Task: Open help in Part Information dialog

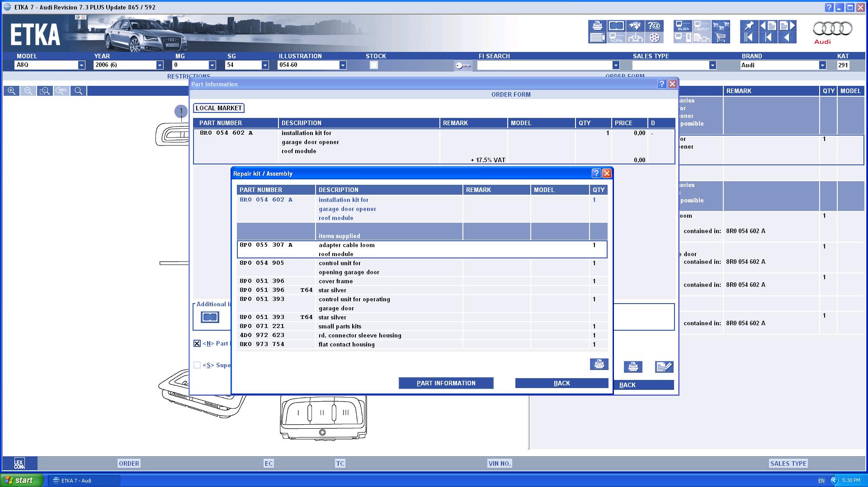Action: click(x=662, y=84)
